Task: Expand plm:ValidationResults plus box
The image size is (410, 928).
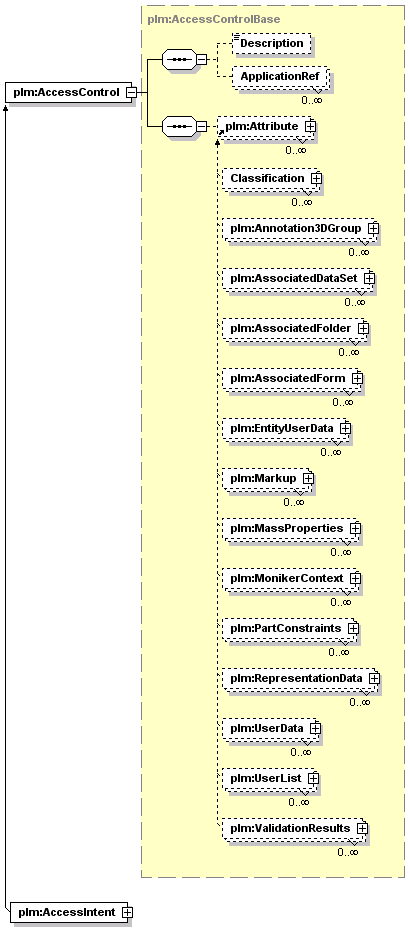Action: point(362,829)
